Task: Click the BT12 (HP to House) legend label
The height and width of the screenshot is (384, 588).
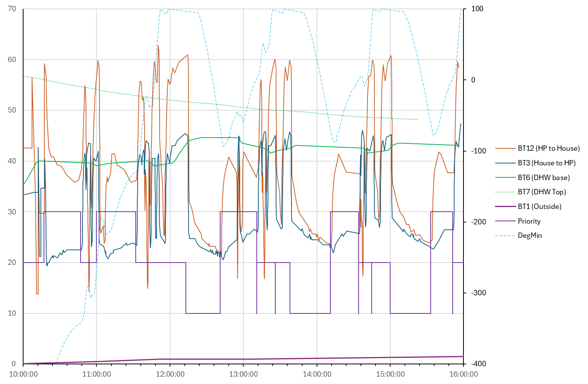Action: (548, 148)
